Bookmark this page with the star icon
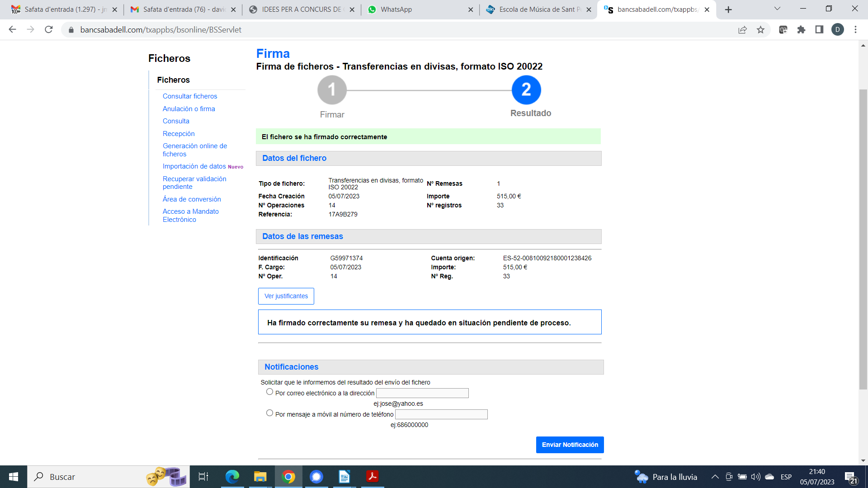This screenshot has height=488, width=868. 760,30
